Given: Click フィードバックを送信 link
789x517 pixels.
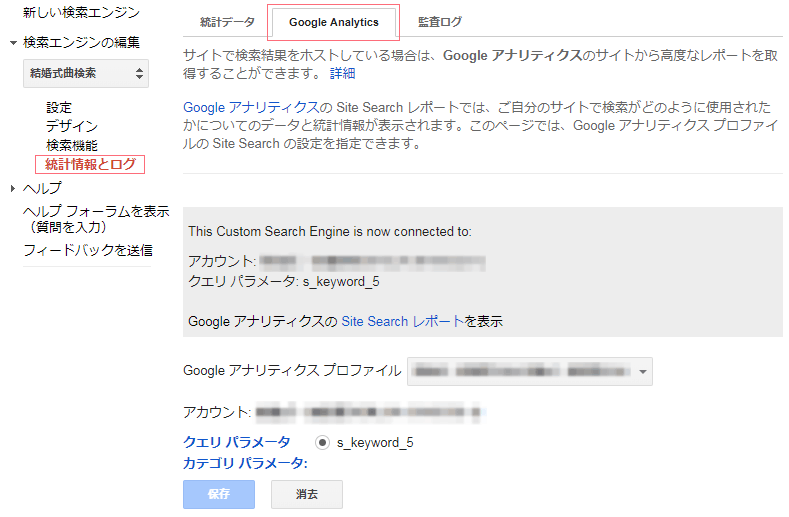Looking at the screenshot, I should click(88, 250).
